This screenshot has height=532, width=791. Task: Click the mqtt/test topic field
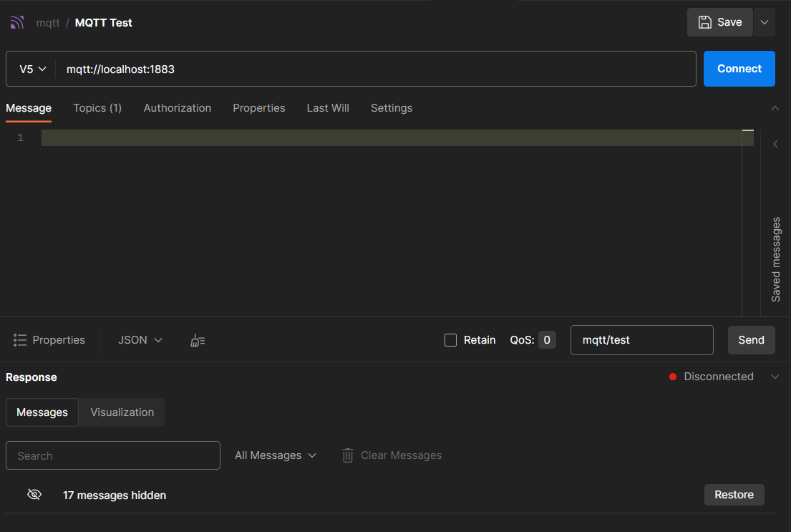tap(641, 340)
